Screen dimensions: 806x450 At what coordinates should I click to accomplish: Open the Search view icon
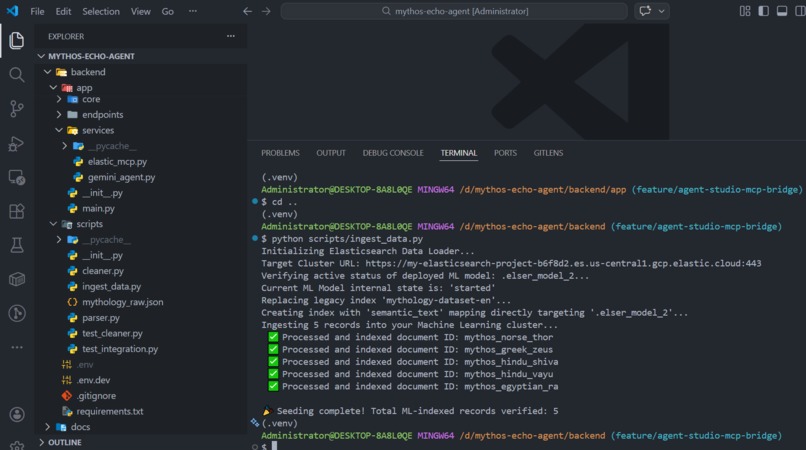tap(16, 75)
